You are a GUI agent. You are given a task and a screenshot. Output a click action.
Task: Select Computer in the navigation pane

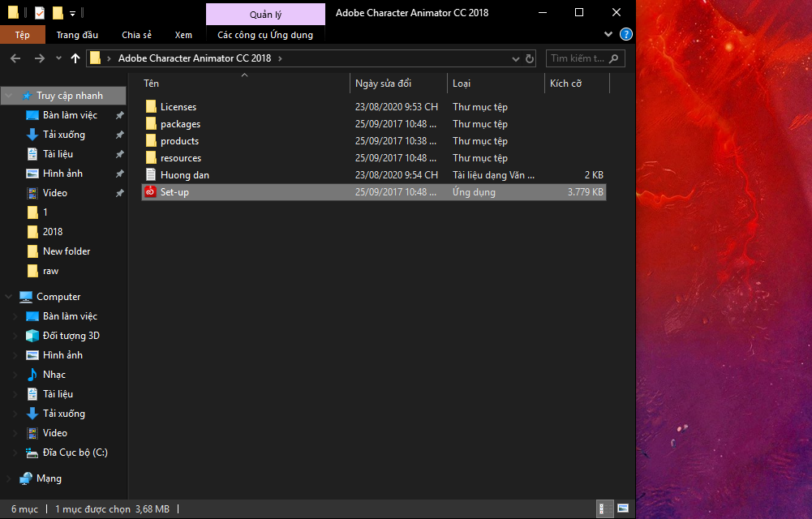[58, 297]
